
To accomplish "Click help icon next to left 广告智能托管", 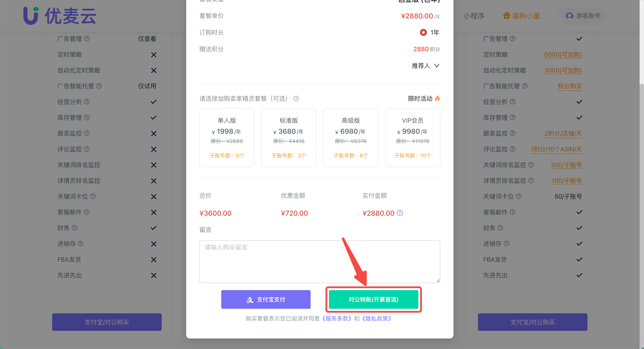I will 99,86.
